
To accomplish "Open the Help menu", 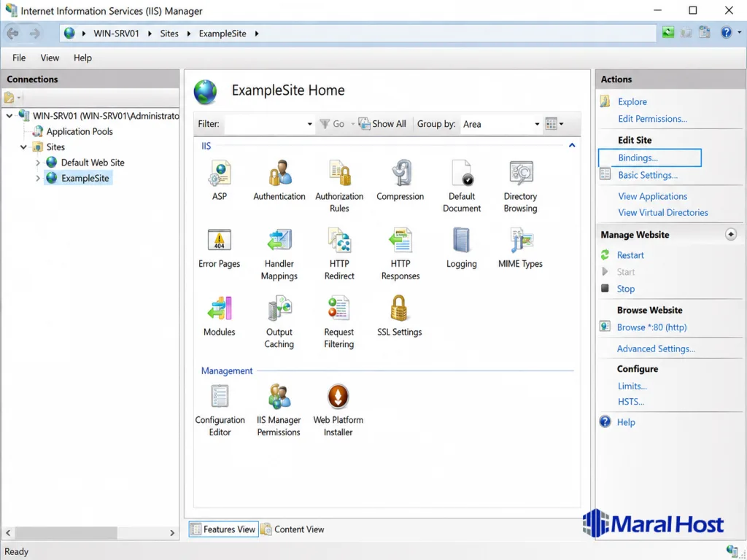I will click(82, 58).
